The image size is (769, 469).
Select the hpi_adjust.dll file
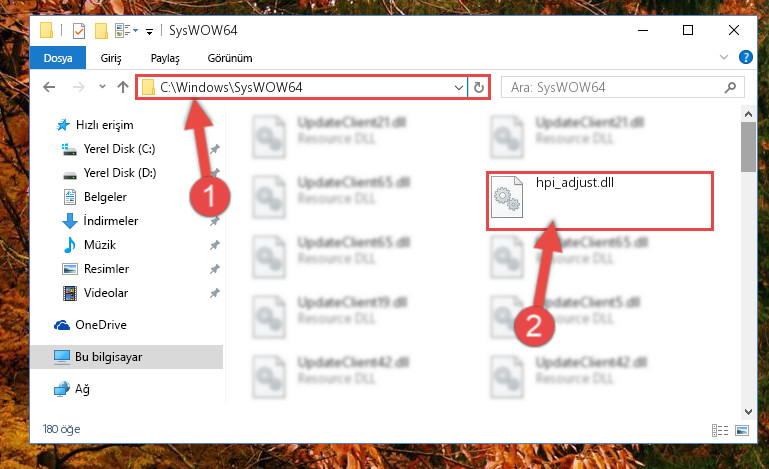[x=599, y=201]
